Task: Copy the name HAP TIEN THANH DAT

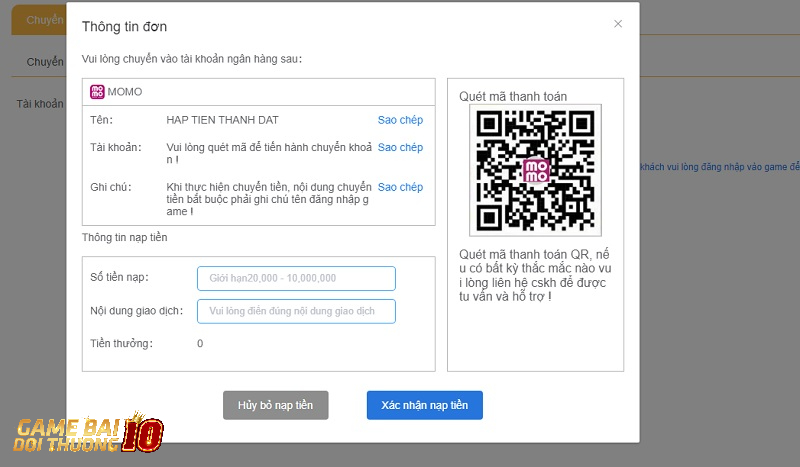Action: [x=400, y=120]
